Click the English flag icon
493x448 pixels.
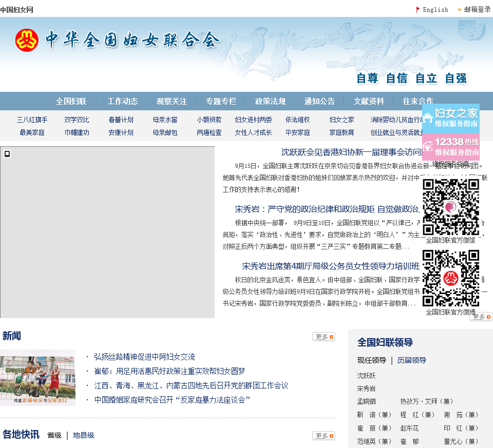pyautogui.click(x=418, y=10)
